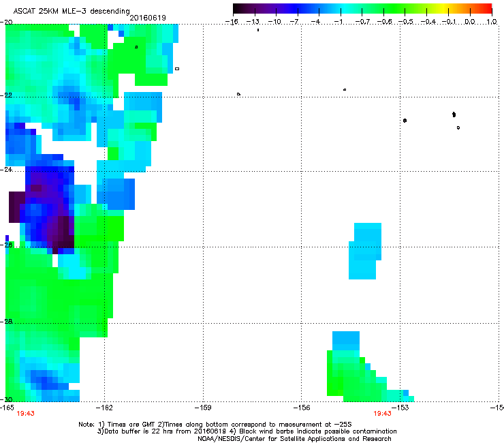
Task: Click the red '19:43' time near '-153'
Action: click(x=382, y=414)
